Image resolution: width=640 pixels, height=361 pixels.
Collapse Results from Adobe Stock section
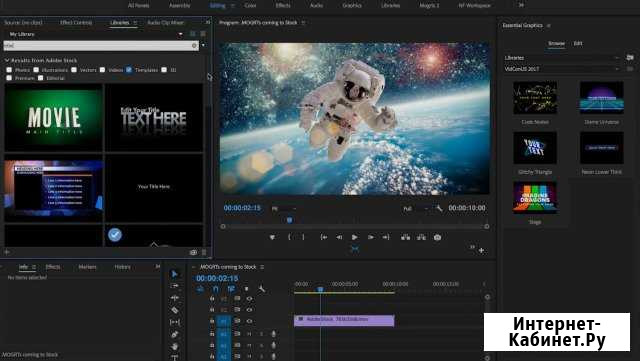click(x=7, y=60)
